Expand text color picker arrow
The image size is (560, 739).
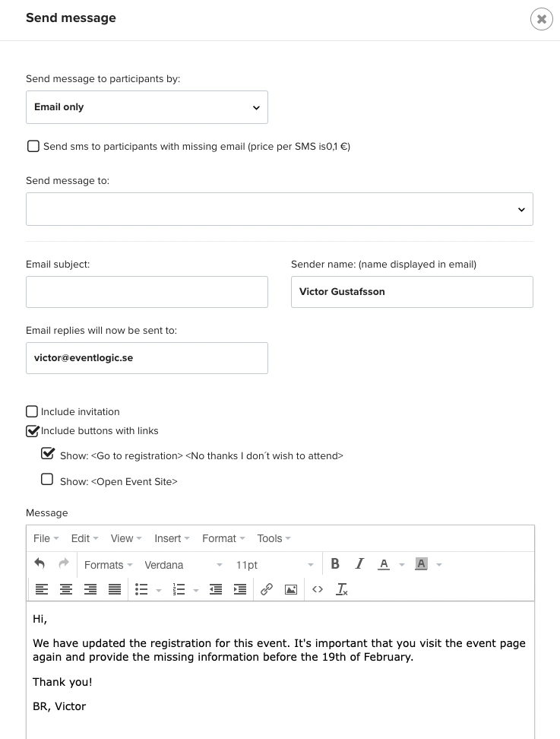pyautogui.click(x=402, y=565)
